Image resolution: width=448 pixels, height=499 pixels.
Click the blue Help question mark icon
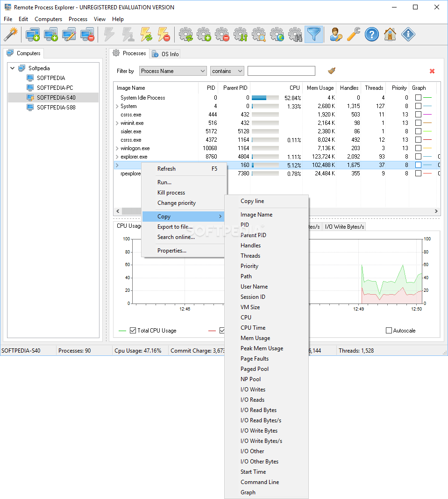(x=372, y=34)
